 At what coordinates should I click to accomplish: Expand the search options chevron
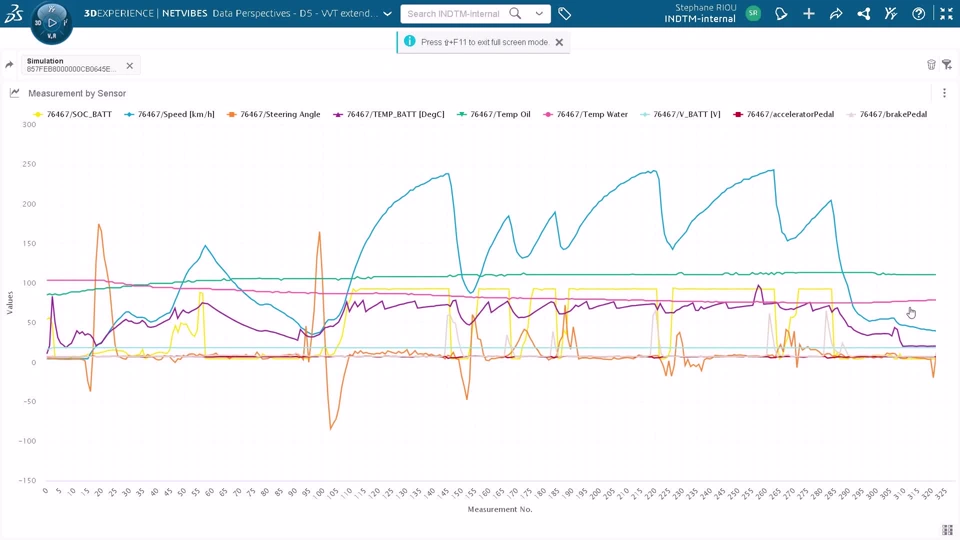539,13
